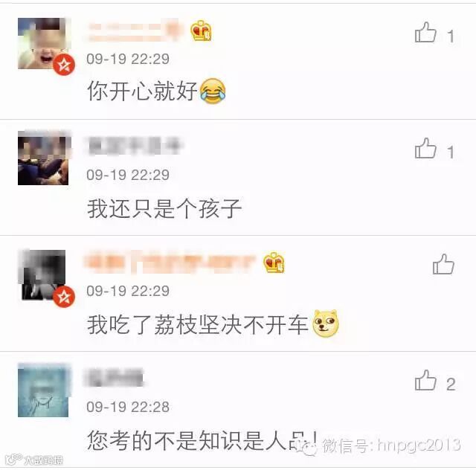Open the teal avatar of fourth commenter
The width and height of the screenshot is (476, 470).
43,391
